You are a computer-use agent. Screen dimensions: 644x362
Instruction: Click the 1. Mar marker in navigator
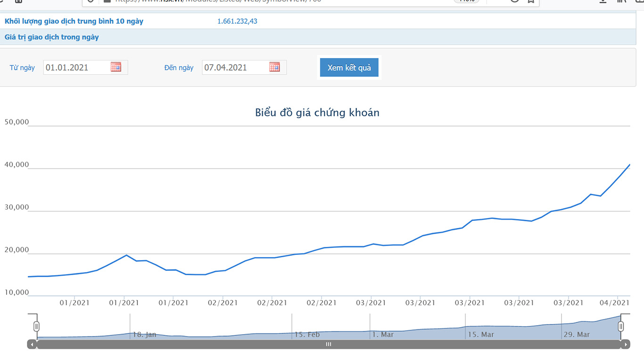click(383, 334)
